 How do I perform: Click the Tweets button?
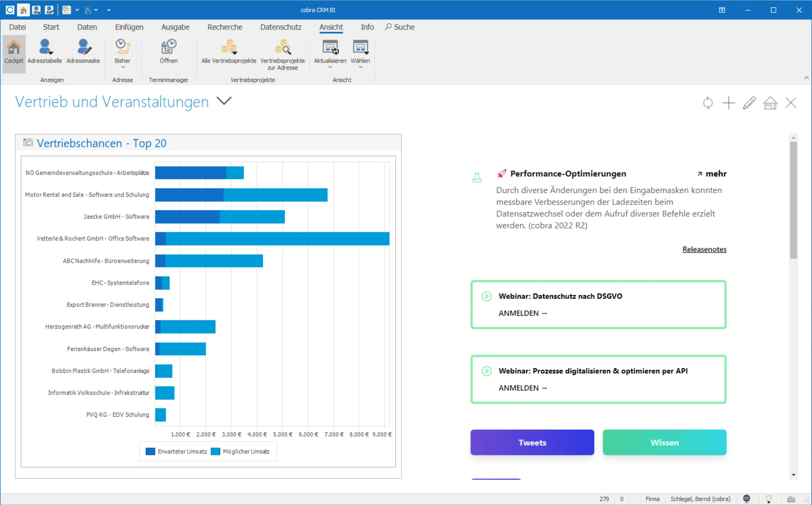(x=532, y=442)
